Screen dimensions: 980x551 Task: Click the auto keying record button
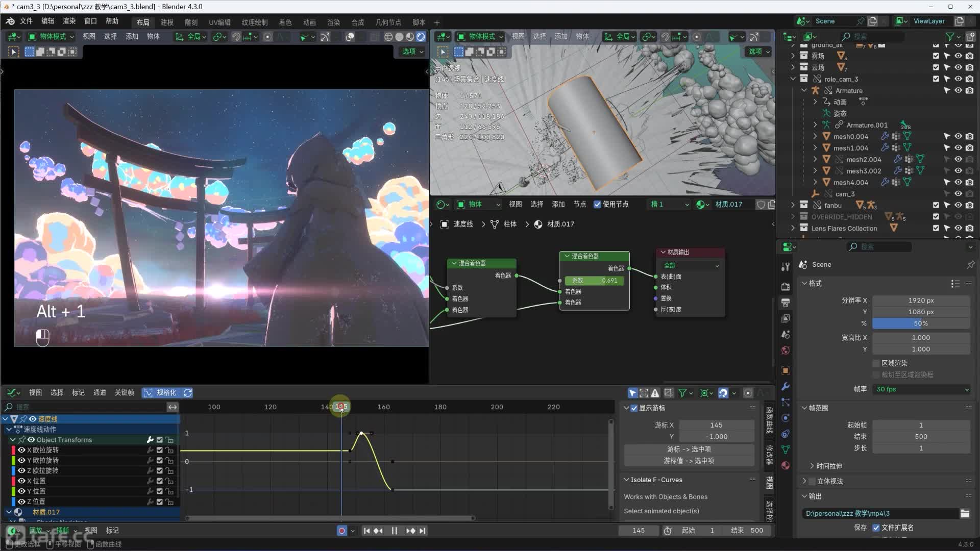click(342, 531)
